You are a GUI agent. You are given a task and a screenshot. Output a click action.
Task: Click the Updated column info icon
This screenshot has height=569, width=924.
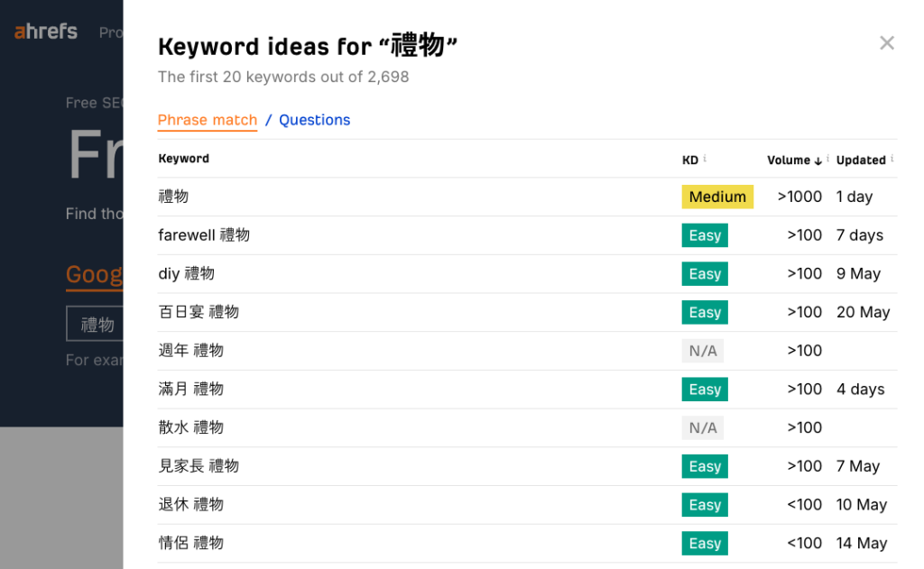click(x=892, y=160)
